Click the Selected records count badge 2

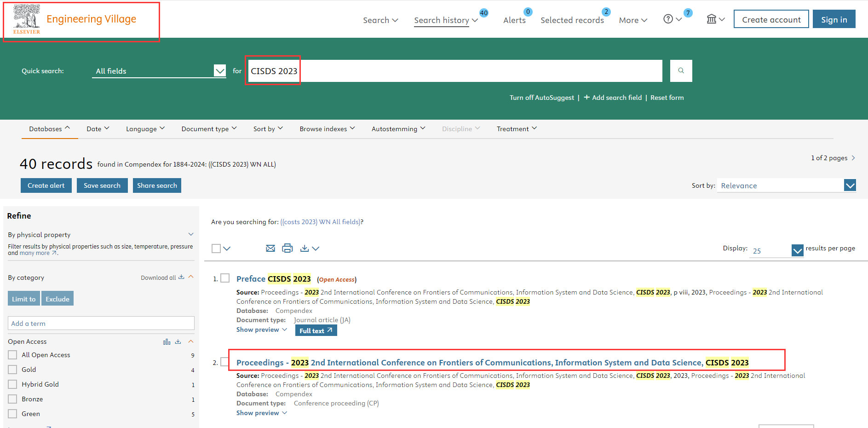[606, 12]
